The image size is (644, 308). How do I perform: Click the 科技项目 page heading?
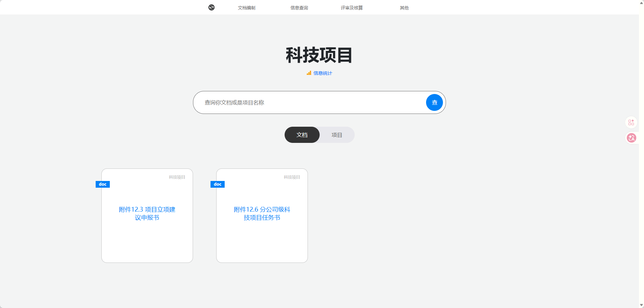[319, 55]
